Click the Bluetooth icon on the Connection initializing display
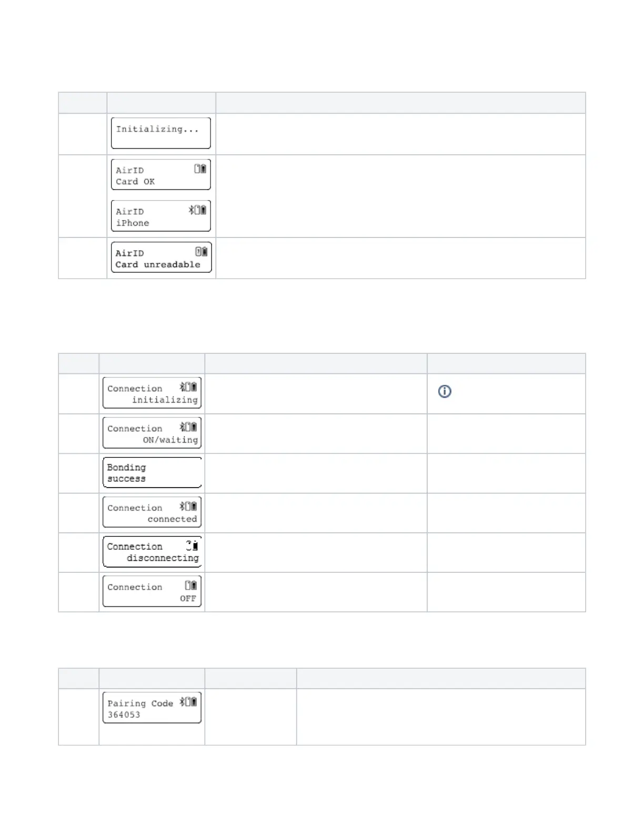Viewport: 644px width, 834px height. coord(182,387)
